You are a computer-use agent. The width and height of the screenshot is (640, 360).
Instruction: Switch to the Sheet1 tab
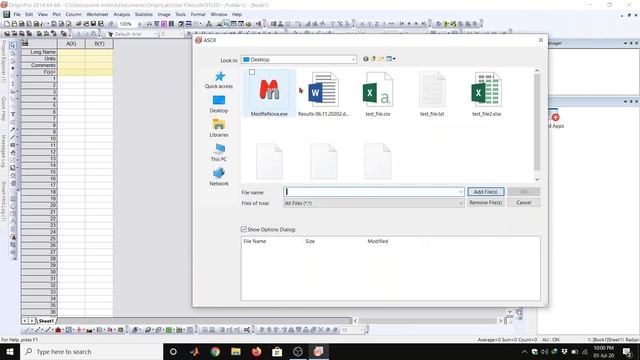46,321
